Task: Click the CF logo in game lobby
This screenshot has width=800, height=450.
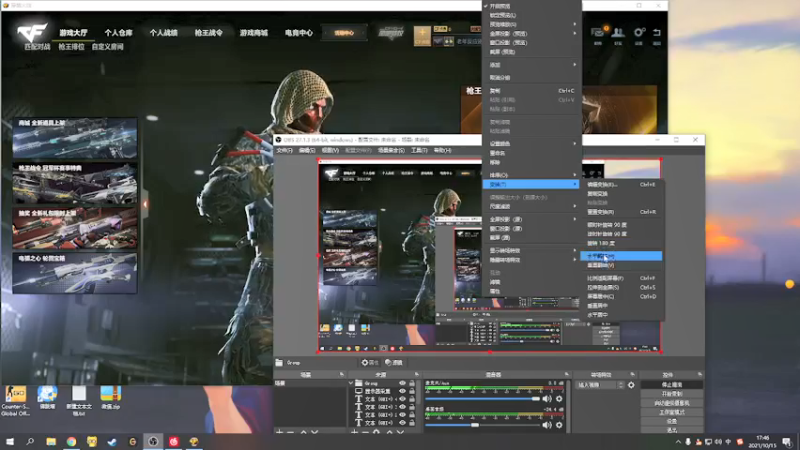Action: point(32,33)
